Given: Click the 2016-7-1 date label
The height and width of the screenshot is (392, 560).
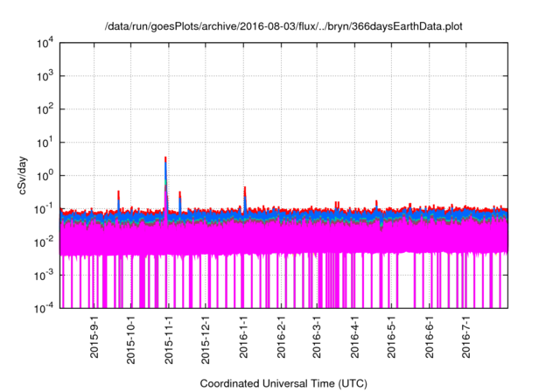Looking at the screenshot, I should click(466, 337).
